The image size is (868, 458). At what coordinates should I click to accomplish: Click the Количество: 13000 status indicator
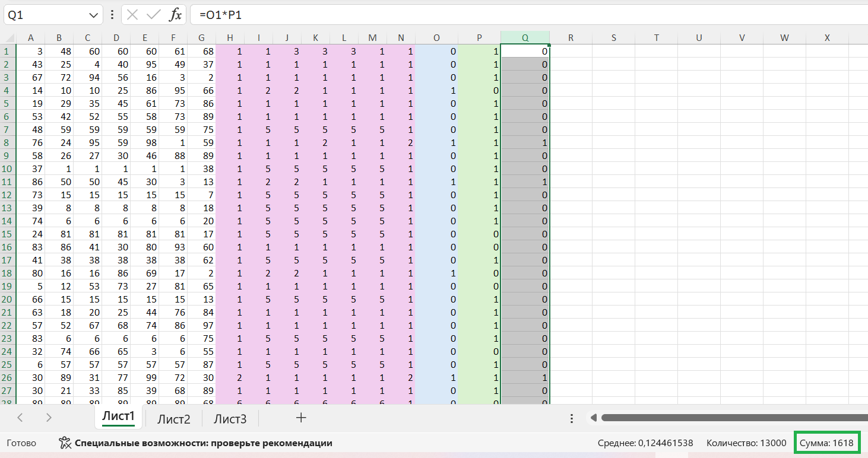pos(746,443)
